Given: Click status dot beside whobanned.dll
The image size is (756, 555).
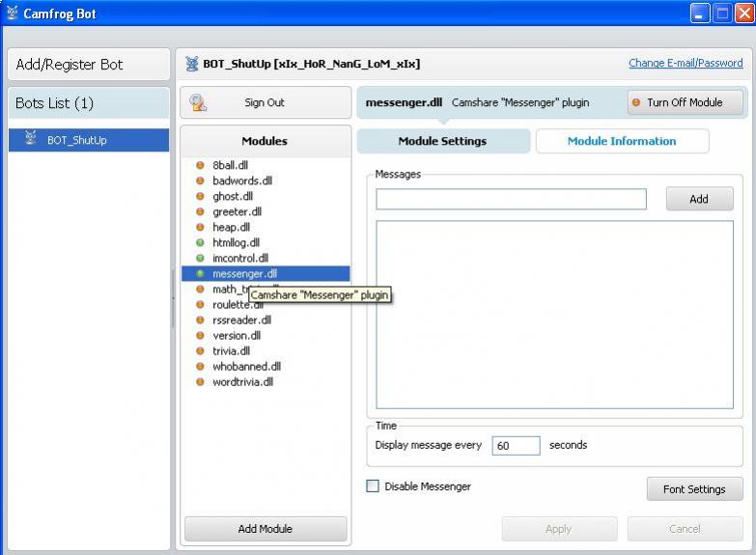Looking at the screenshot, I should coord(200,367).
